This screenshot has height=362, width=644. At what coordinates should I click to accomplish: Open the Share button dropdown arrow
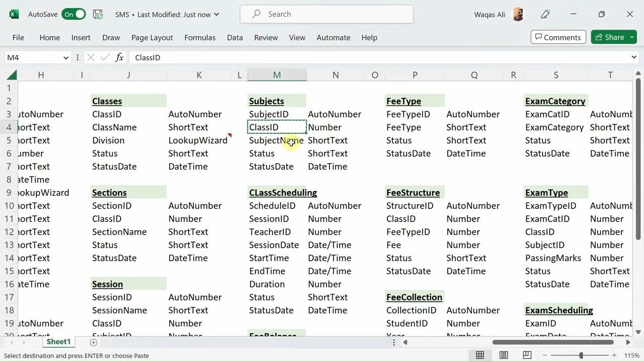pos(632,37)
